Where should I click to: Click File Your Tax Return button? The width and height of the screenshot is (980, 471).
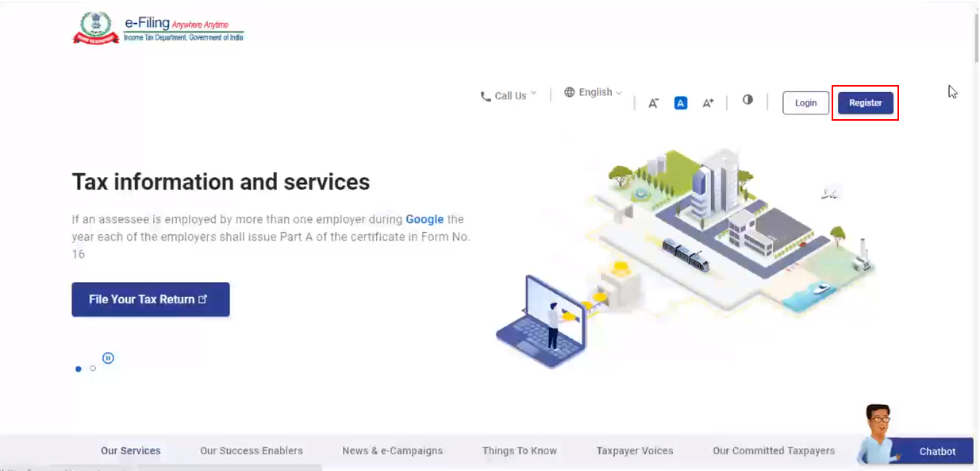pos(151,299)
